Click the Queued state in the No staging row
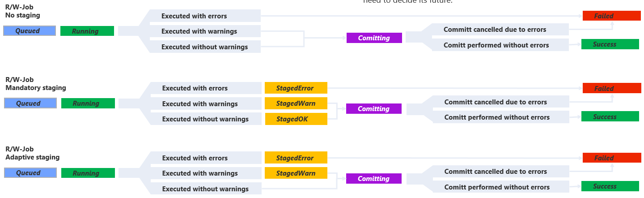This screenshot has width=644, height=198. tap(30, 31)
